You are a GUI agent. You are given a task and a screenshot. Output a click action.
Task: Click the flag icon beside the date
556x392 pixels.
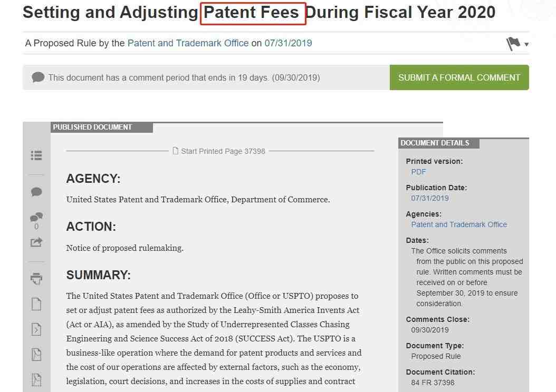[513, 44]
